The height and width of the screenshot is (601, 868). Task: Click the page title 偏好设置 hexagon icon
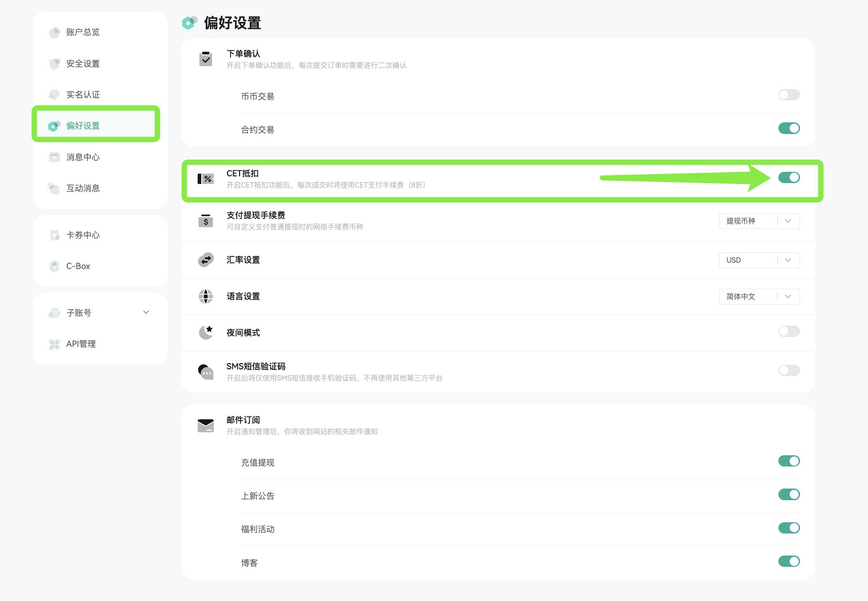(190, 22)
